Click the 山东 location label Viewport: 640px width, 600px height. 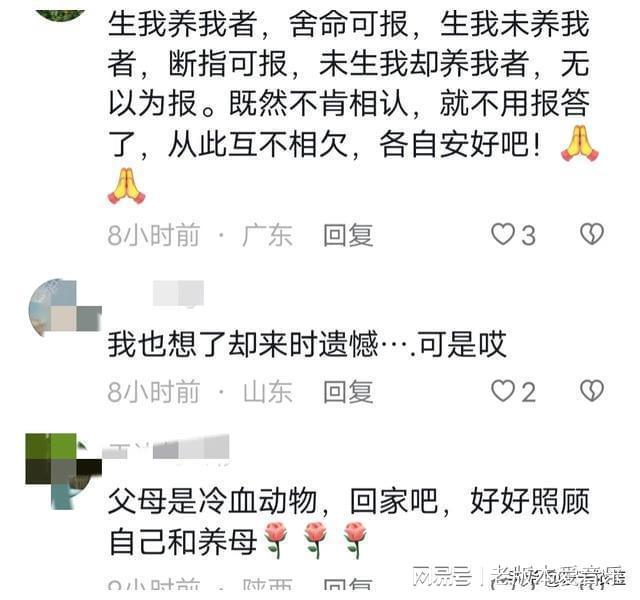click(x=267, y=392)
